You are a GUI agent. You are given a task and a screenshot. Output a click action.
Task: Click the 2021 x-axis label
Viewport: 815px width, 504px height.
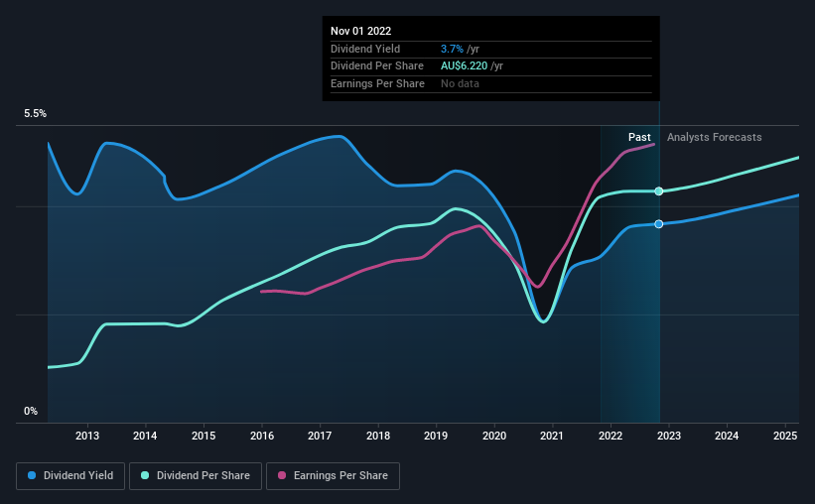552,436
